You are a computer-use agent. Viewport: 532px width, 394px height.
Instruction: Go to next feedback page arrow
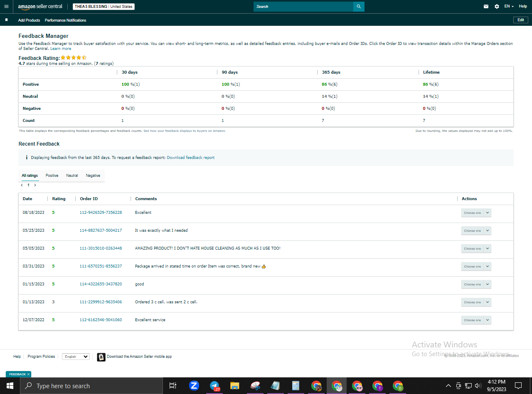(x=35, y=185)
